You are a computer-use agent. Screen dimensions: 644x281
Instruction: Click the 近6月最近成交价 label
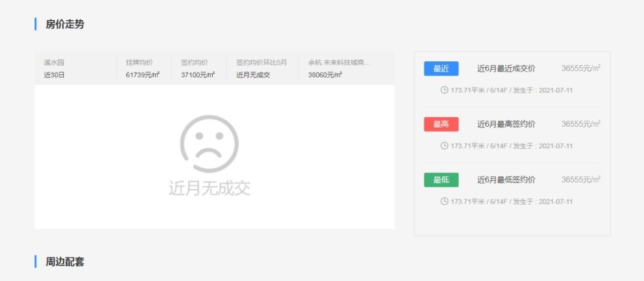pyautogui.click(x=506, y=68)
